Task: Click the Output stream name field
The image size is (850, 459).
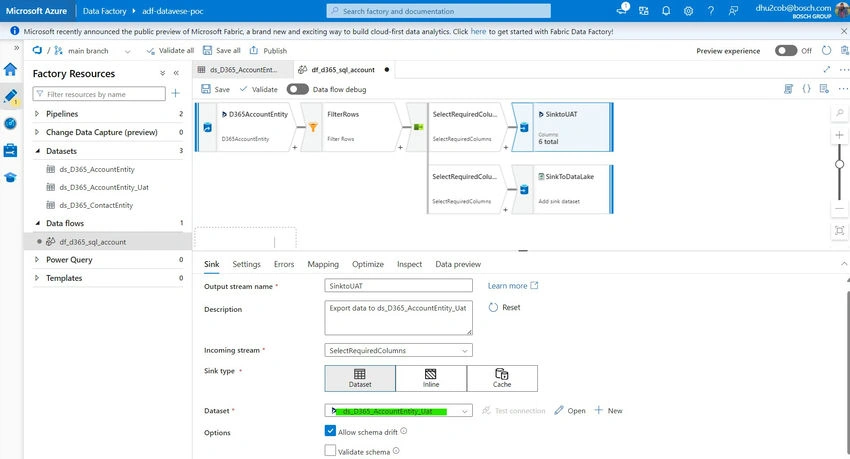Action: click(x=398, y=286)
